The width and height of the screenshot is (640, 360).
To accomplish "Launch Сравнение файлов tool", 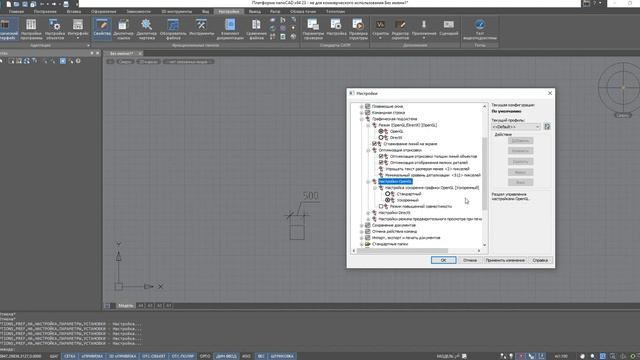I will pos(256,29).
